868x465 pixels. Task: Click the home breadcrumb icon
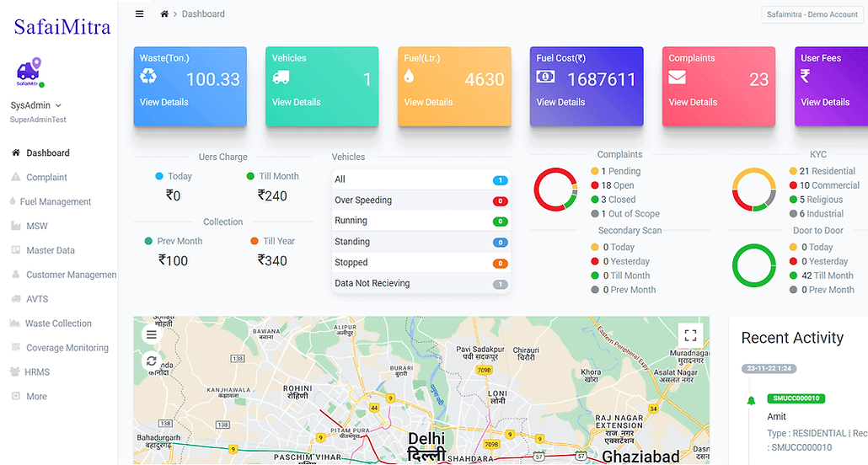[x=164, y=13]
